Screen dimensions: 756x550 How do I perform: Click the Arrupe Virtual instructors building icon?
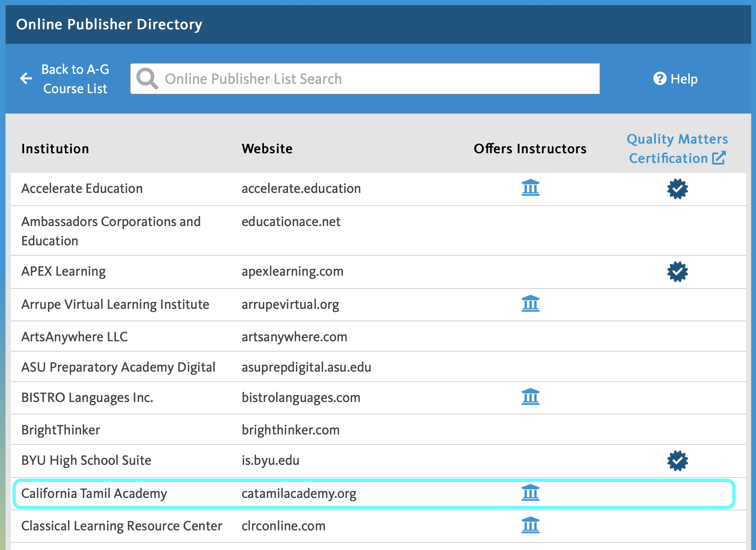[x=530, y=304]
